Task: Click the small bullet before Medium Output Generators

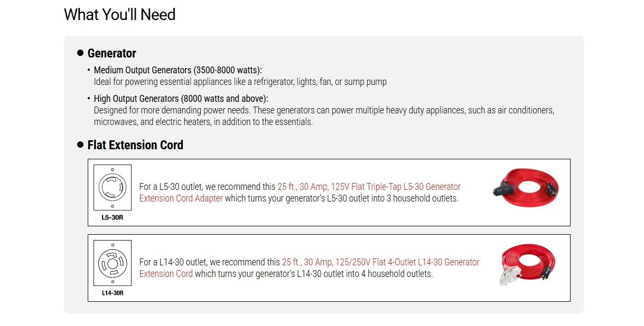Action: [x=89, y=70]
